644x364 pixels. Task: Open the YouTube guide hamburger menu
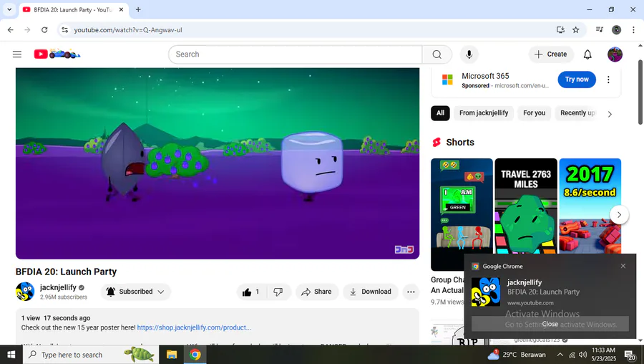tap(17, 54)
